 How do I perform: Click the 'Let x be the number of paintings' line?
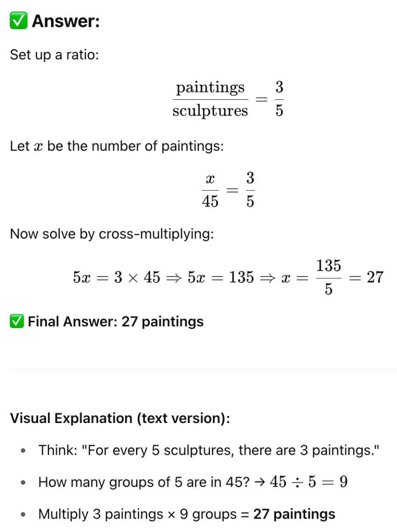click(x=117, y=146)
